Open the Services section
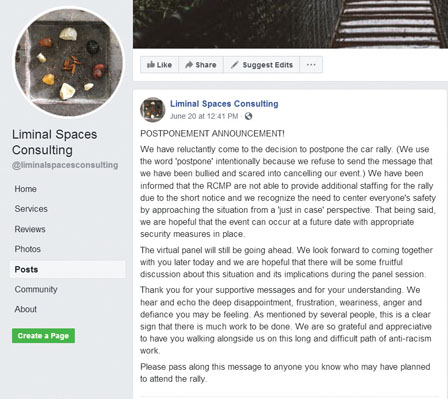Viewport: 448px width, 399px height. 31,209
